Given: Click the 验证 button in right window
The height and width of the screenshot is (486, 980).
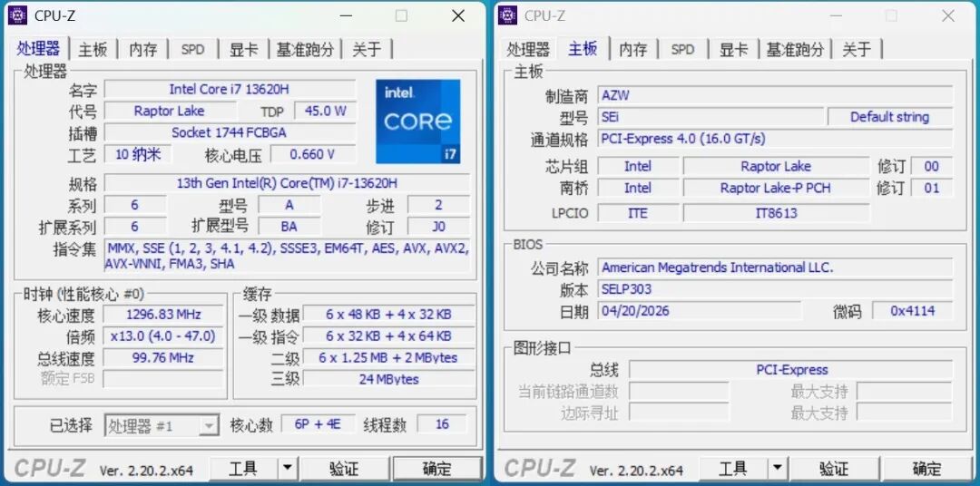Looking at the screenshot, I should tap(834, 468).
